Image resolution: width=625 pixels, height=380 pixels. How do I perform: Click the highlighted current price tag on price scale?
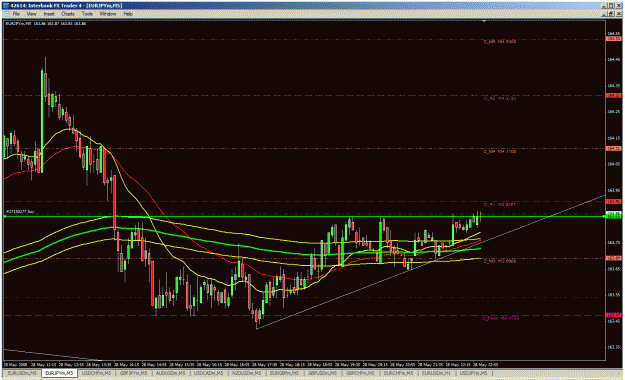[x=613, y=215]
